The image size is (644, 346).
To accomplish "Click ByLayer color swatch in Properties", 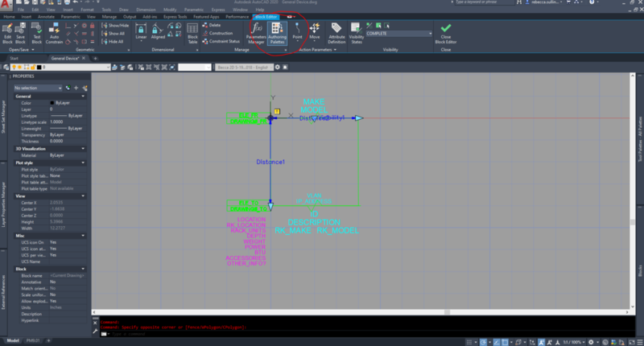I will pyautogui.click(x=52, y=103).
